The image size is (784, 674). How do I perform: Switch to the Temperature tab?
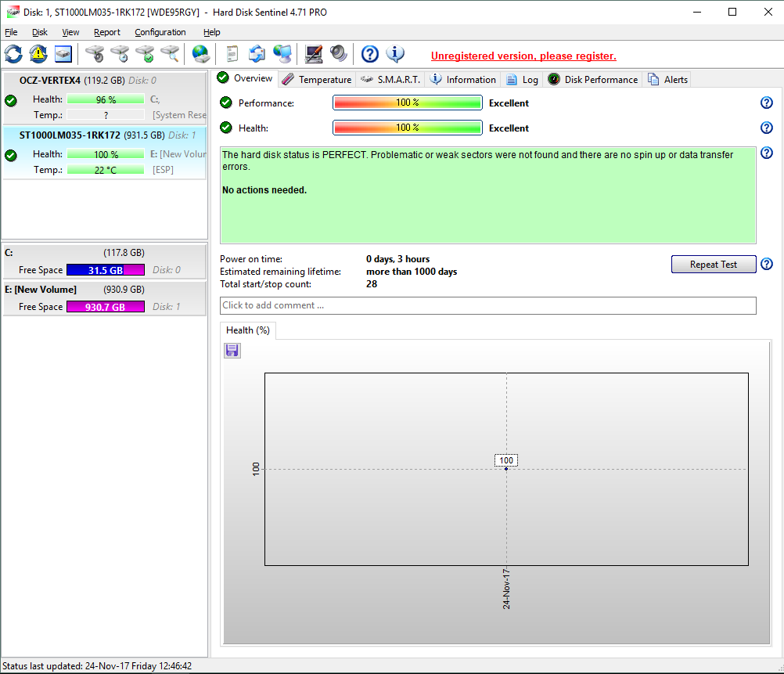click(317, 79)
